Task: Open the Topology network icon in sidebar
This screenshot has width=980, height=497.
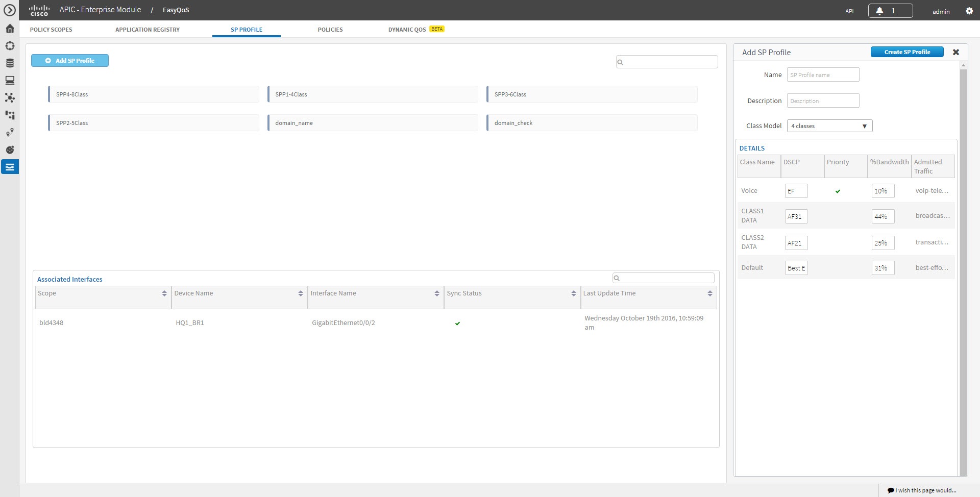Action: (10, 97)
